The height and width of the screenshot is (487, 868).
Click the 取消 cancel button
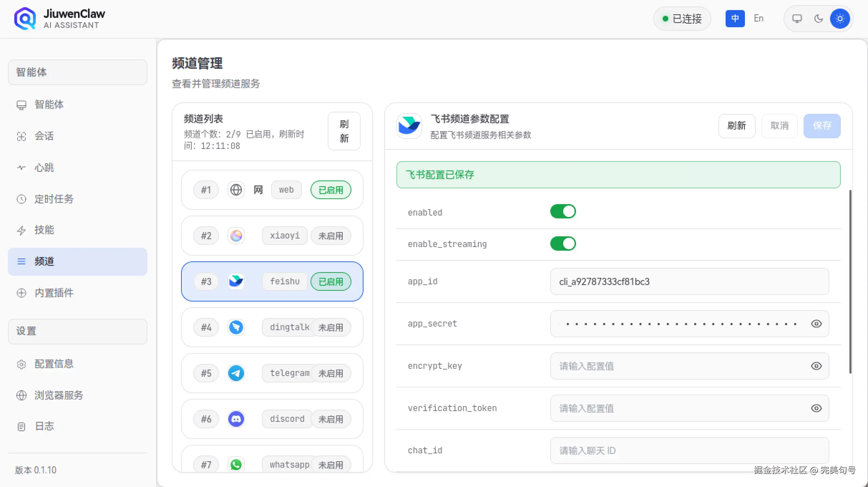[x=780, y=126]
